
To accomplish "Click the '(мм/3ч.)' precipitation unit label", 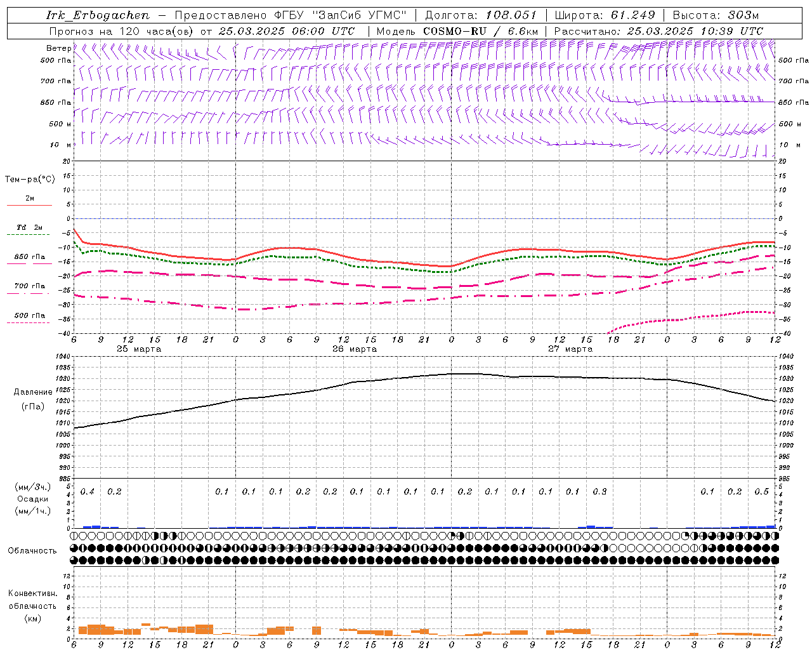I will pos(33,487).
